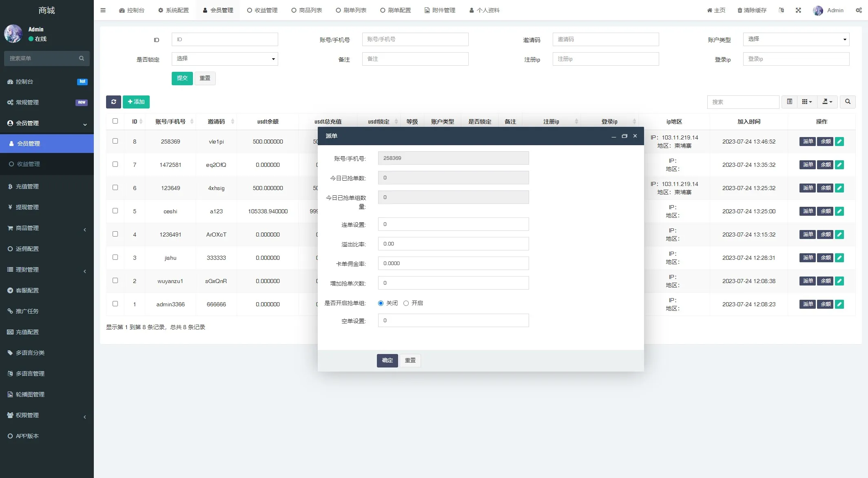The width and height of the screenshot is (868, 478).
Task: Switch to the 刷单列表 tab
Action: pyautogui.click(x=351, y=10)
